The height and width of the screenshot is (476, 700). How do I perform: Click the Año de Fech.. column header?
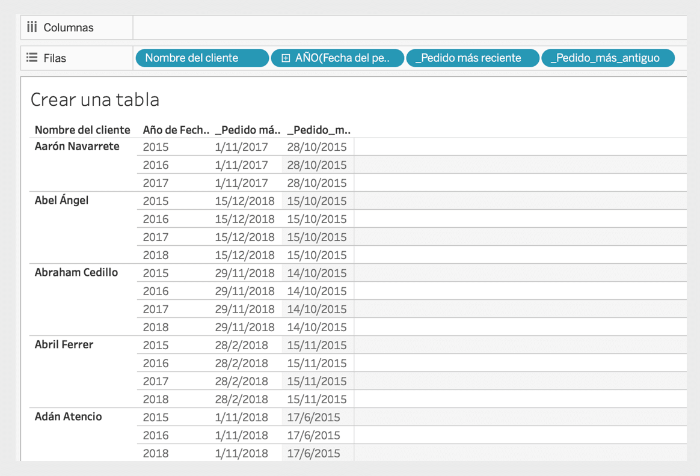(176, 130)
